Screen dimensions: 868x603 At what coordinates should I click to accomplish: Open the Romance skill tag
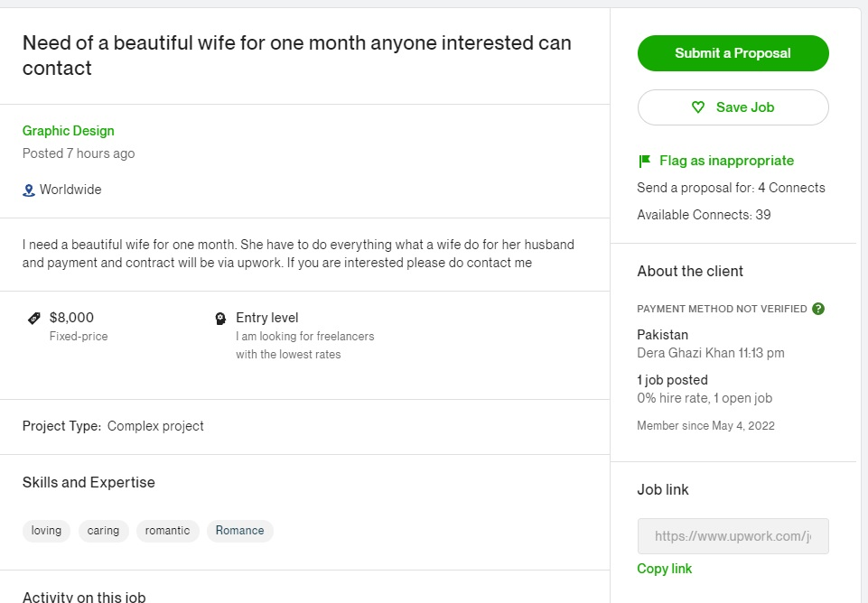click(x=239, y=531)
